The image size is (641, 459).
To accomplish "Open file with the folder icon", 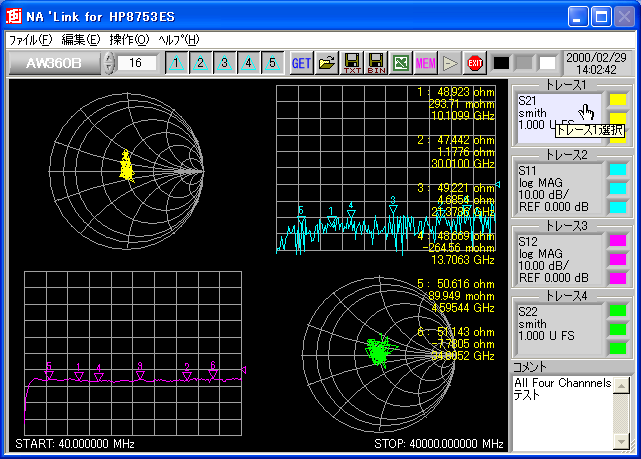I will point(327,63).
